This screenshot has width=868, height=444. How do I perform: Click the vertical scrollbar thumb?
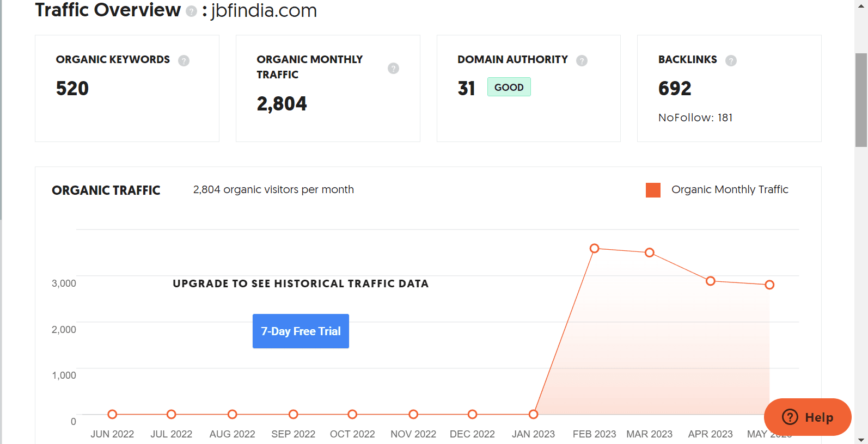tap(861, 100)
